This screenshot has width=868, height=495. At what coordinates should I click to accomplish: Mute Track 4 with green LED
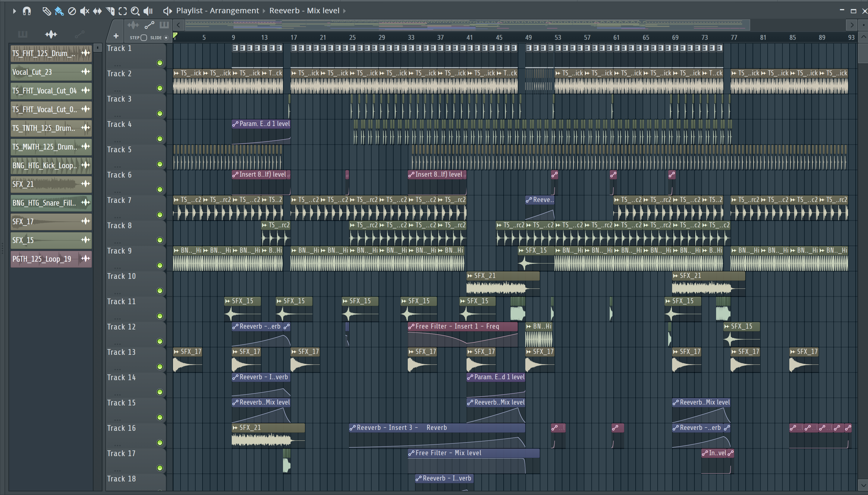pyautogui.click(x=160, y=139)
